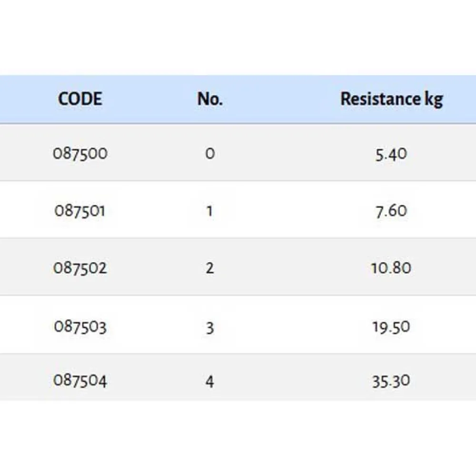
Task: Click the 10.80 resistance value
Action: pyautogui.click(x=391, y=268)
